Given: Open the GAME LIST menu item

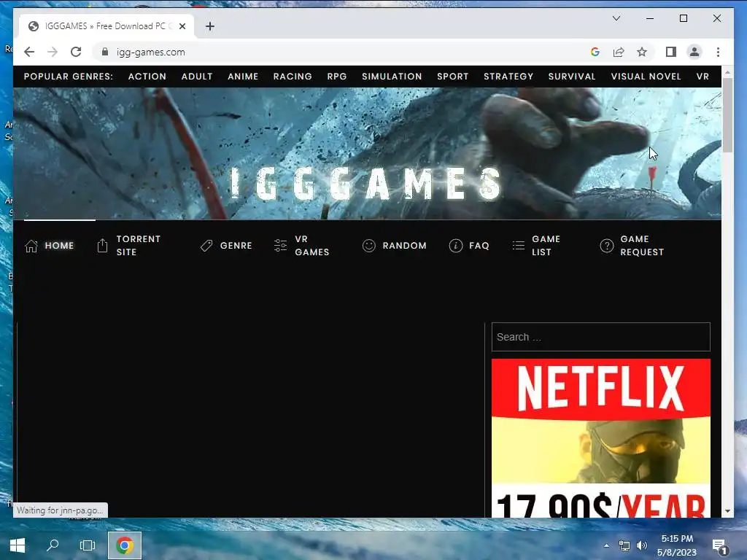Looking at the screenshot, I should [546, 246].
